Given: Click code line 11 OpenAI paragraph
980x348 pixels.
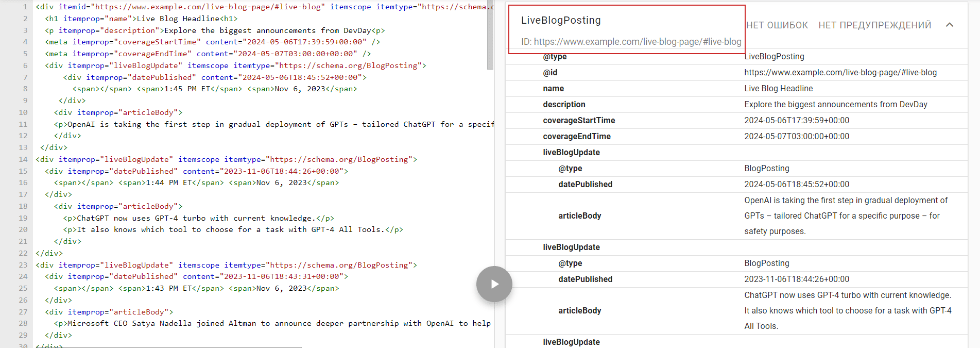Looking at the screenshot, I should click(273, 124).
